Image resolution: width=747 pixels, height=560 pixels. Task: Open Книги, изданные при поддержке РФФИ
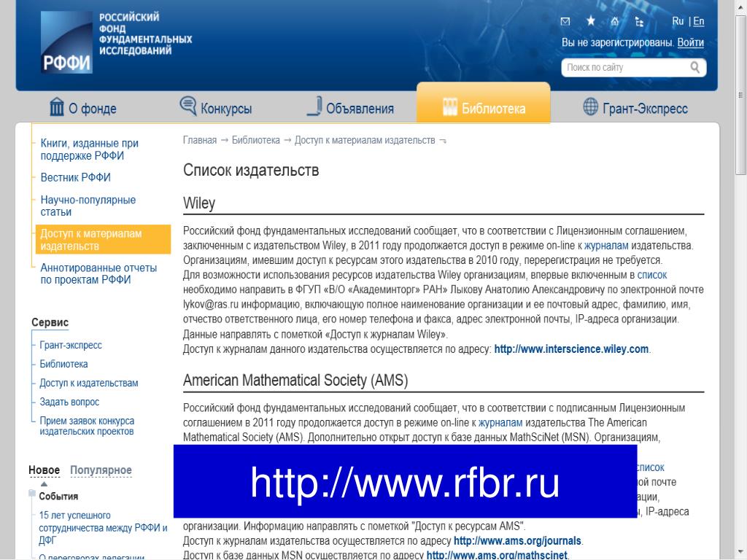(x=90, y=149)
